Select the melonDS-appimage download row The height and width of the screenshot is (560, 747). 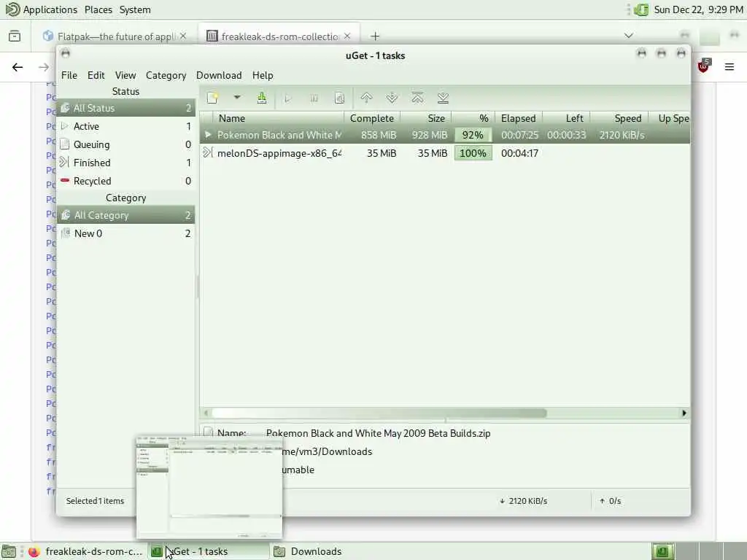click(445, 153)
